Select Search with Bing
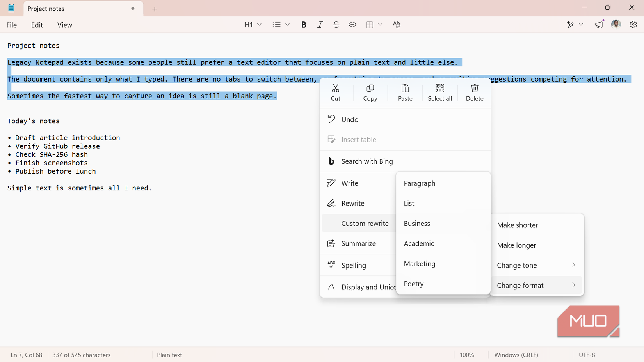 [x=405, y=161]
